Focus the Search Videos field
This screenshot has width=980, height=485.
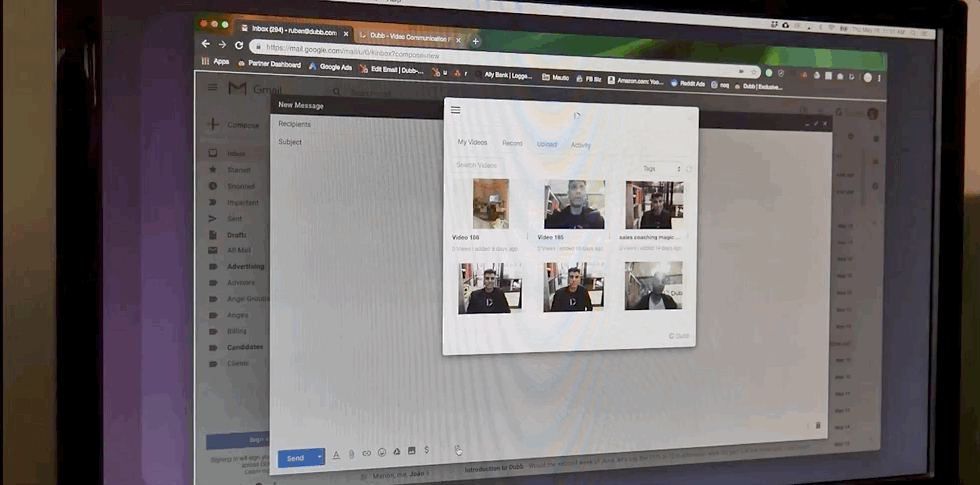click(479, 165)
